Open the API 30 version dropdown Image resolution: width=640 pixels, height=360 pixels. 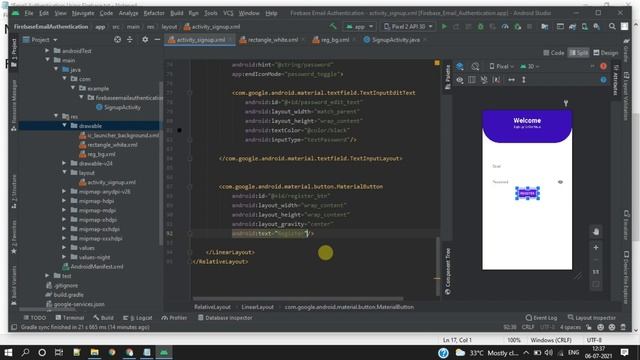[x=530, y=67]
